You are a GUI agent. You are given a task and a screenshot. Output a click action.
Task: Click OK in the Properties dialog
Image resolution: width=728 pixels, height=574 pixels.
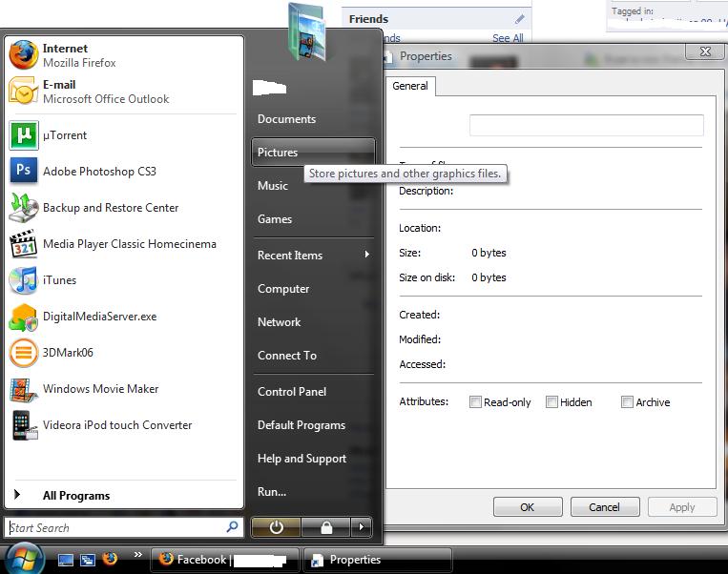527,507
